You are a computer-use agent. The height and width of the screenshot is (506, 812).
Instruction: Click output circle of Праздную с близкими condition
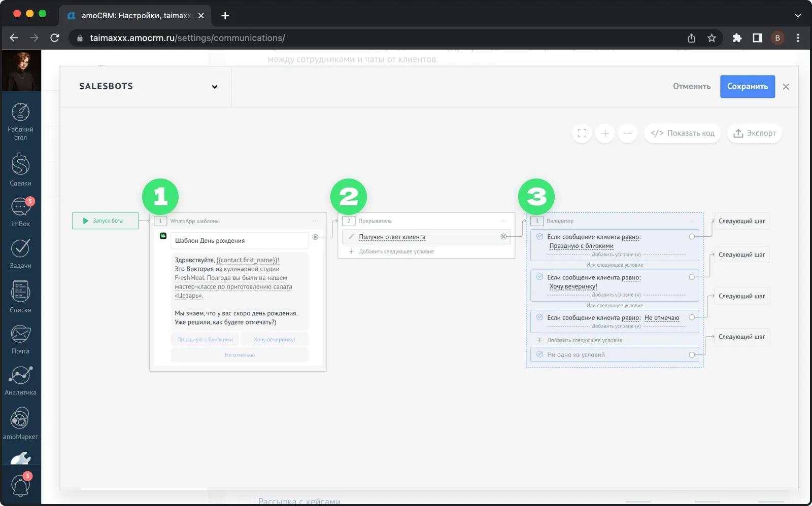(x=692, y=237)
